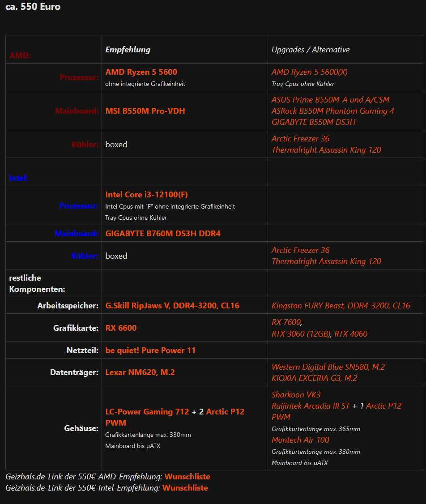Open Wunschliste link for 550€ Intel recommendation
Image resolution: width=426 pixels, height=504 pixels.
185,488
